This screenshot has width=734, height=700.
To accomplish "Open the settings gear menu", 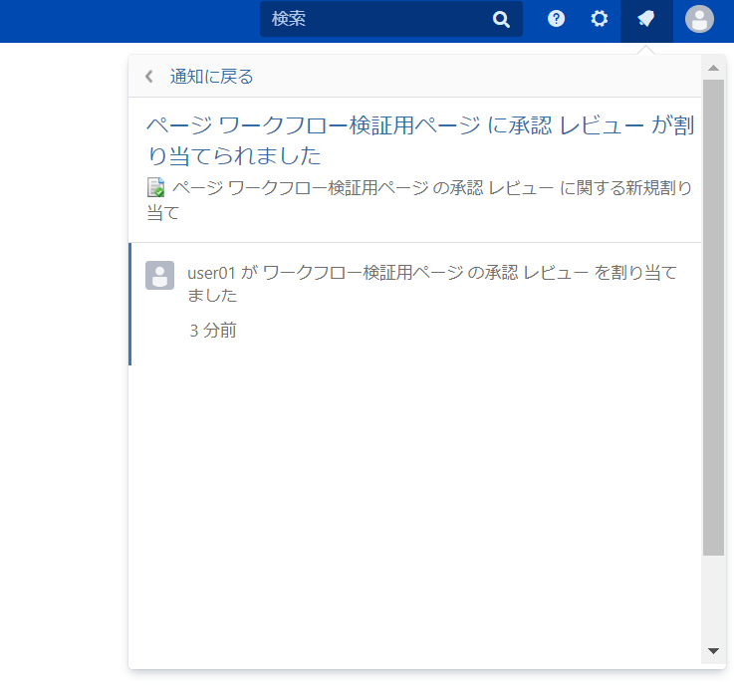I will 599,19.
